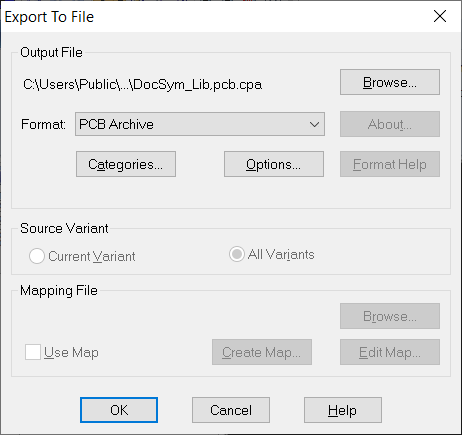Click the About button
Screen dimensions: 462x435
(x=390, y=124)
